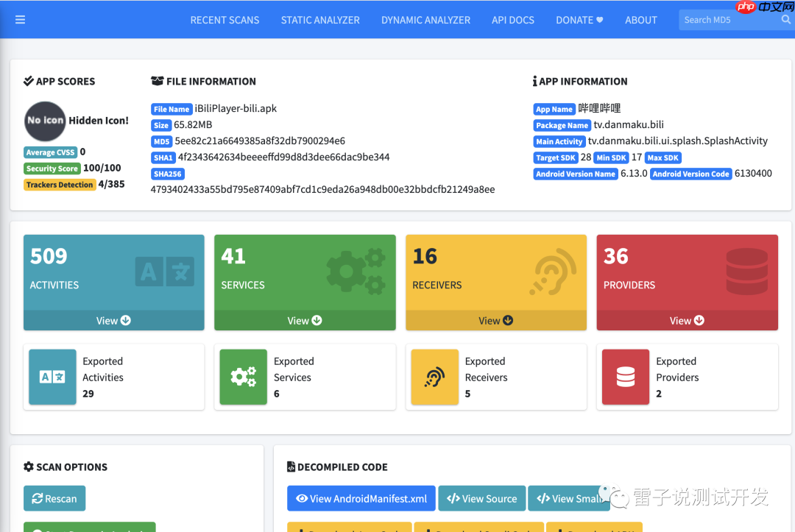The image size is (795, 532).
Task: Open the API DOCS page
Action: click(512, 20)
